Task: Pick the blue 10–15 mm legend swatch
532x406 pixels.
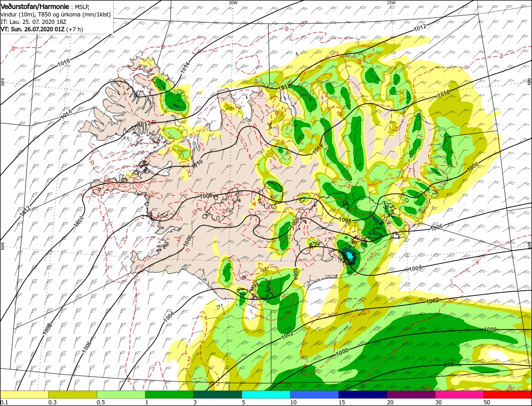Action: pos(314,394)
